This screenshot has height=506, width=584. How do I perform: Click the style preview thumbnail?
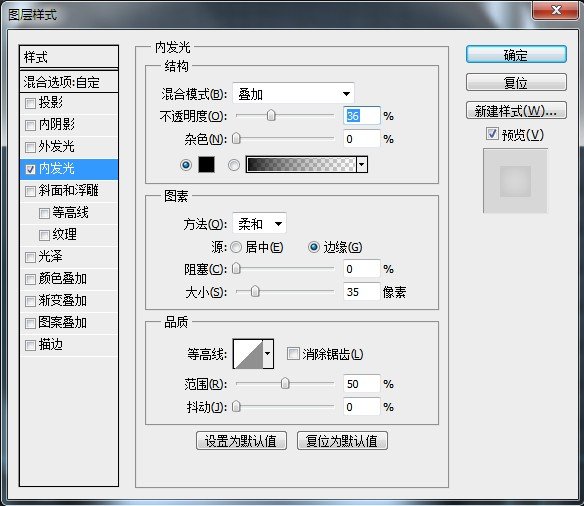[515, 181]
